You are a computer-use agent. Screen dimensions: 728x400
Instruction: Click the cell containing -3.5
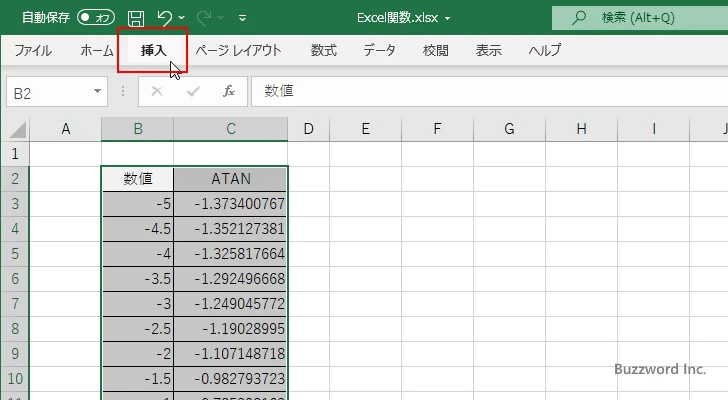[x=137, y=279]
